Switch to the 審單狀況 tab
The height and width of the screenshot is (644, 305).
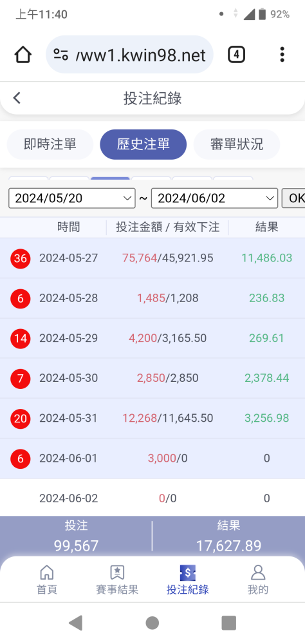point(236,144)
